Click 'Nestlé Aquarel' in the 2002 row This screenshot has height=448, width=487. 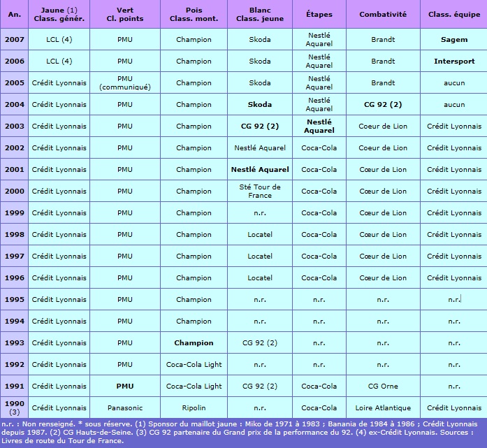click(260, 148)
